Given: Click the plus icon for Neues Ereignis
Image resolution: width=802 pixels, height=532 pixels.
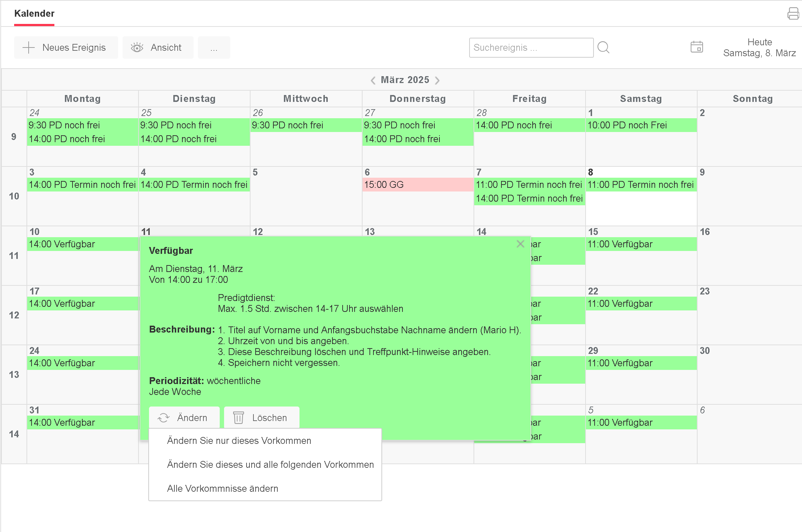Looking at the screenshot, I should pyautogui.click(x=28, y=48).
